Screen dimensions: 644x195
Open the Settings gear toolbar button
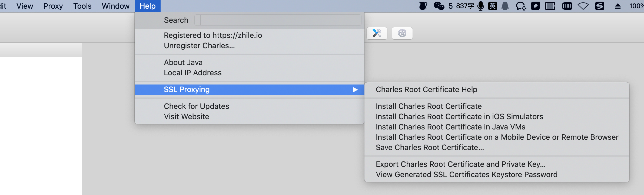point(402,33)
